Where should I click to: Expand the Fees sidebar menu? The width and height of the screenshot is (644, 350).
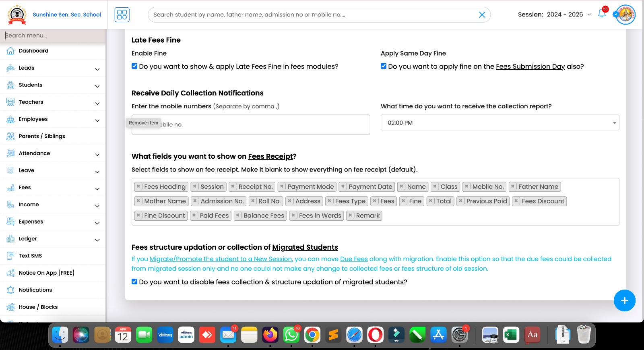(x=52, y=188)
